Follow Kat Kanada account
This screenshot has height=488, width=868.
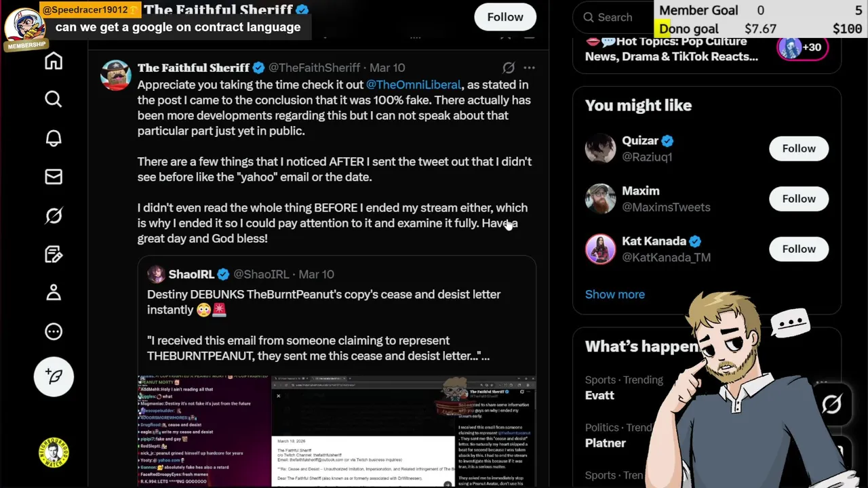point(798,249)
